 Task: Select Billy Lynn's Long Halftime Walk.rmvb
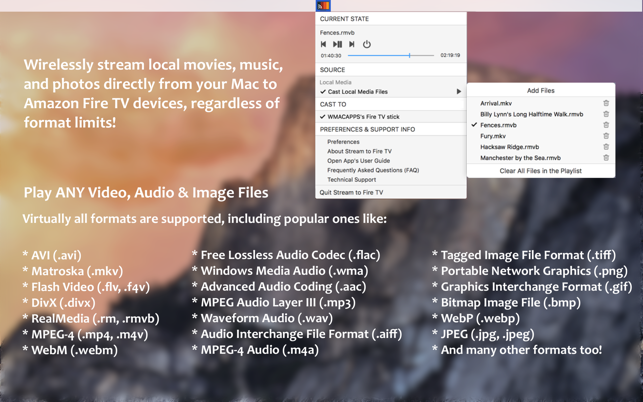(x=531, y=114)
